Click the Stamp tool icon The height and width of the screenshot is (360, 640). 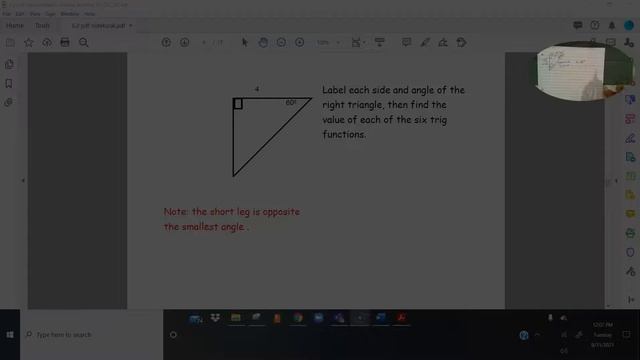pyautogui.click(x=461, y=42)
